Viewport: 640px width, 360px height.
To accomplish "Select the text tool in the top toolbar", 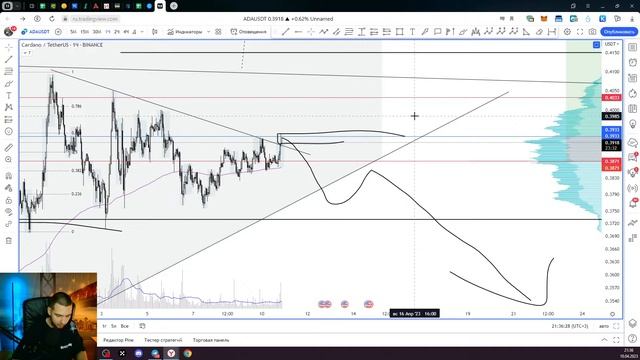I will pos(412,32).
